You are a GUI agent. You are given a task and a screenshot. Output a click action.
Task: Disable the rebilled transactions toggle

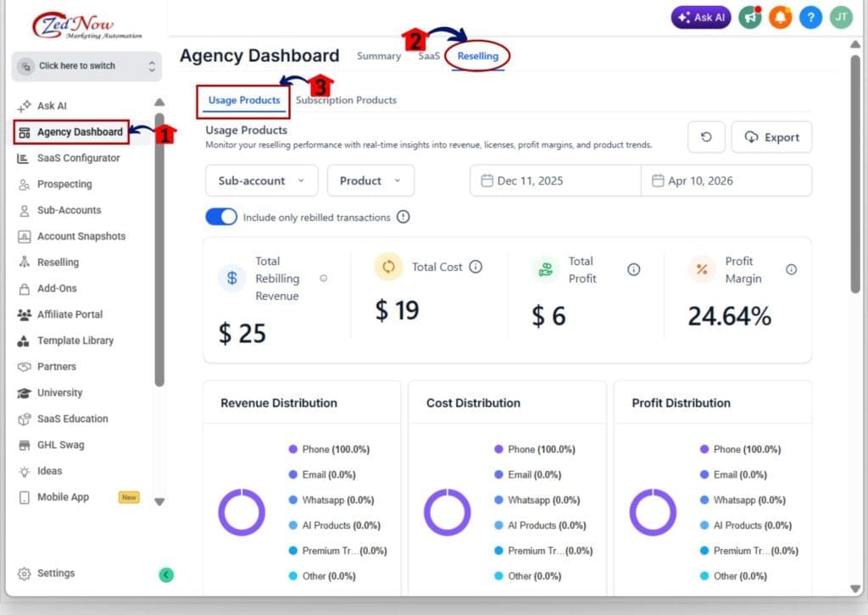(x=220, y=216)
